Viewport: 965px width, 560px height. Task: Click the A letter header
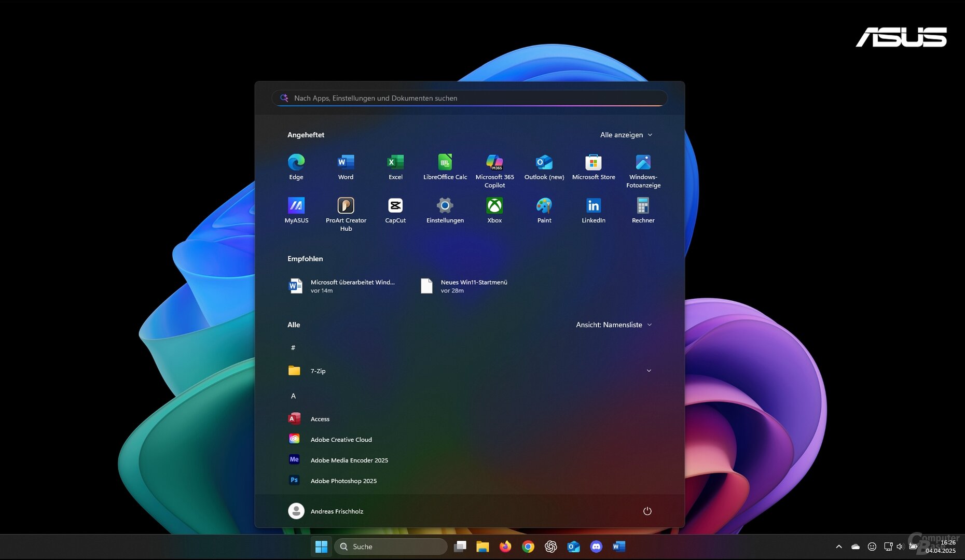click(x=293, y=396)
